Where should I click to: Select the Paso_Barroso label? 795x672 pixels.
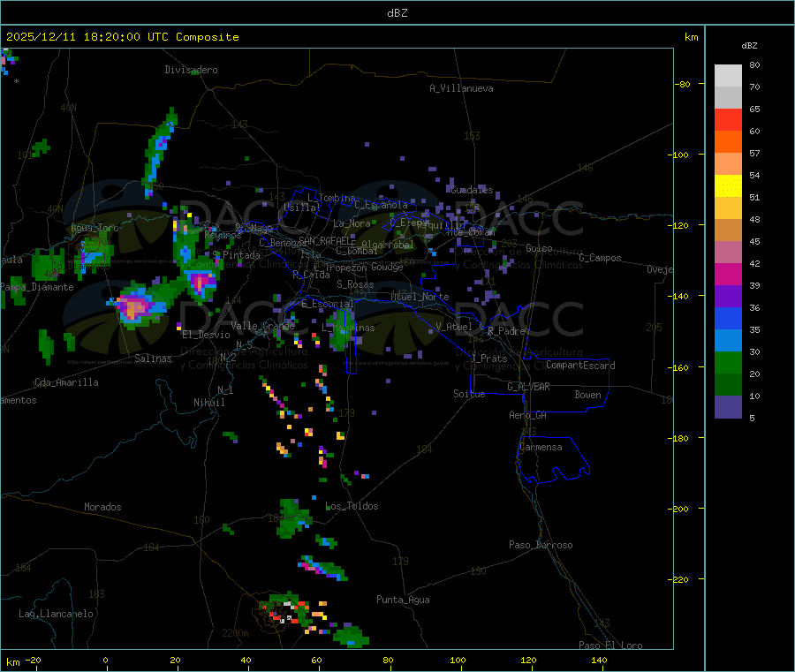pos(541,545)
